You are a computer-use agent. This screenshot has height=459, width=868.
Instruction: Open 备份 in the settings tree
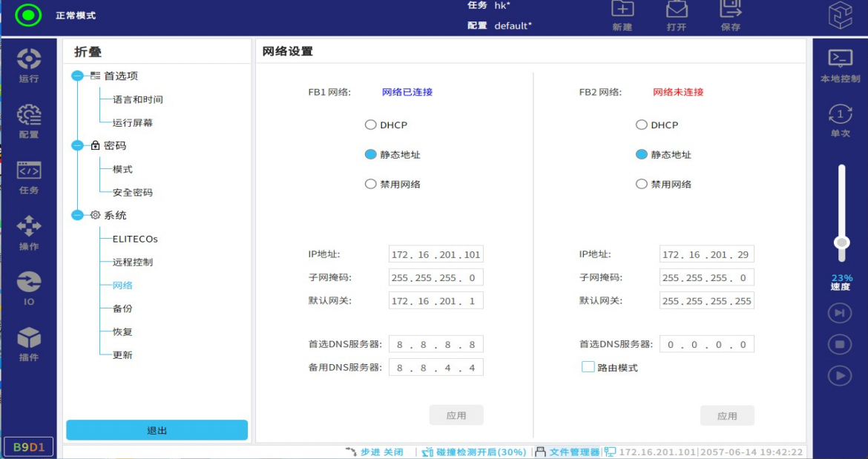click(x=122, y=308)
